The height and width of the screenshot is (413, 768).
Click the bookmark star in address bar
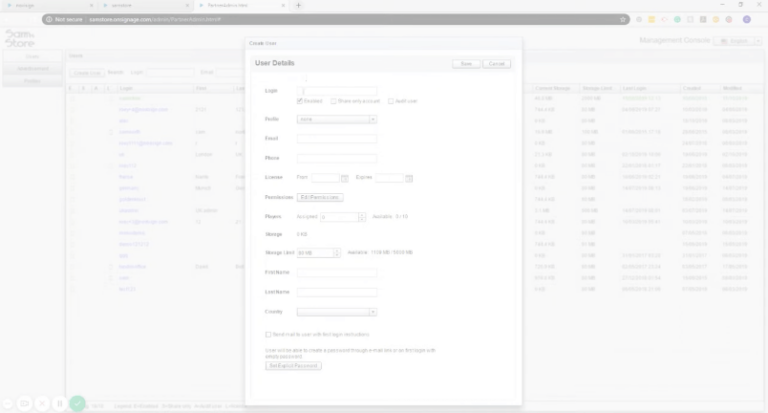click(621, 19)
